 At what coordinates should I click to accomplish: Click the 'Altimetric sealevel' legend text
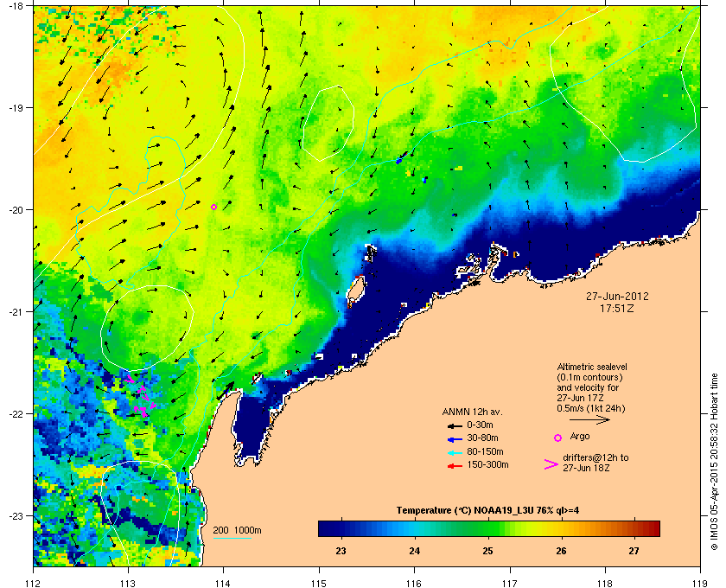coord(592,367)
